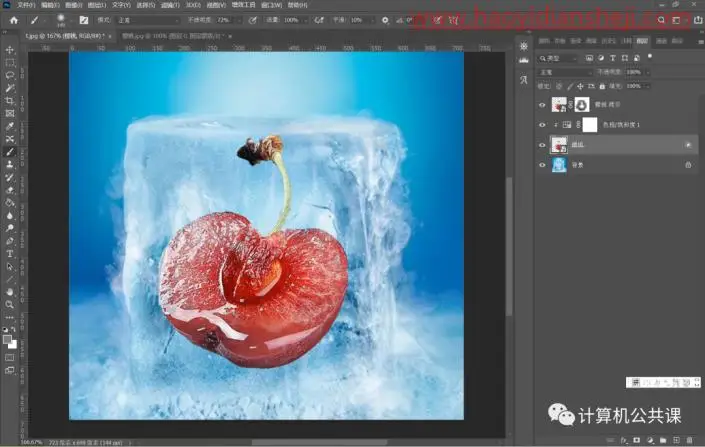705x447 pixels.
Task: Open layer fill dropdown arrow
Action: (x=648, y=86)
